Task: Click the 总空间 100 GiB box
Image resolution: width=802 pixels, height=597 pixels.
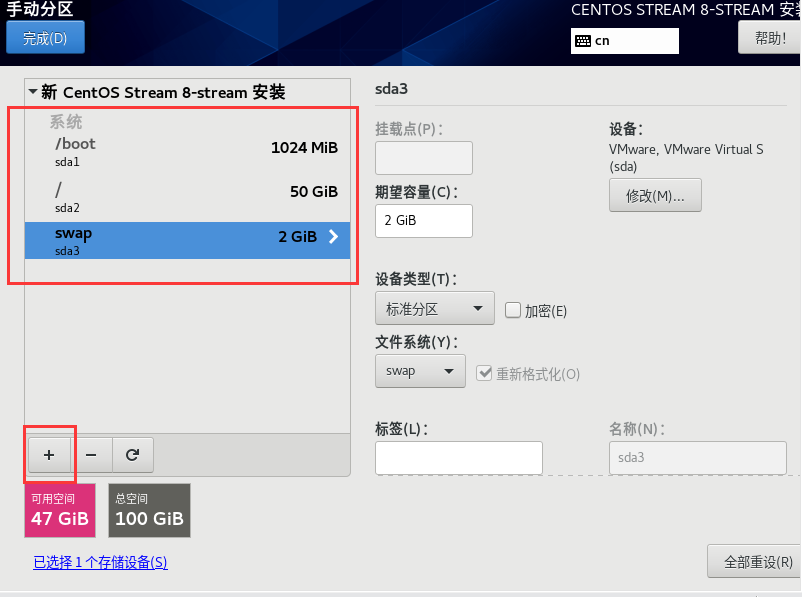Action: click(x=149, y=511)
